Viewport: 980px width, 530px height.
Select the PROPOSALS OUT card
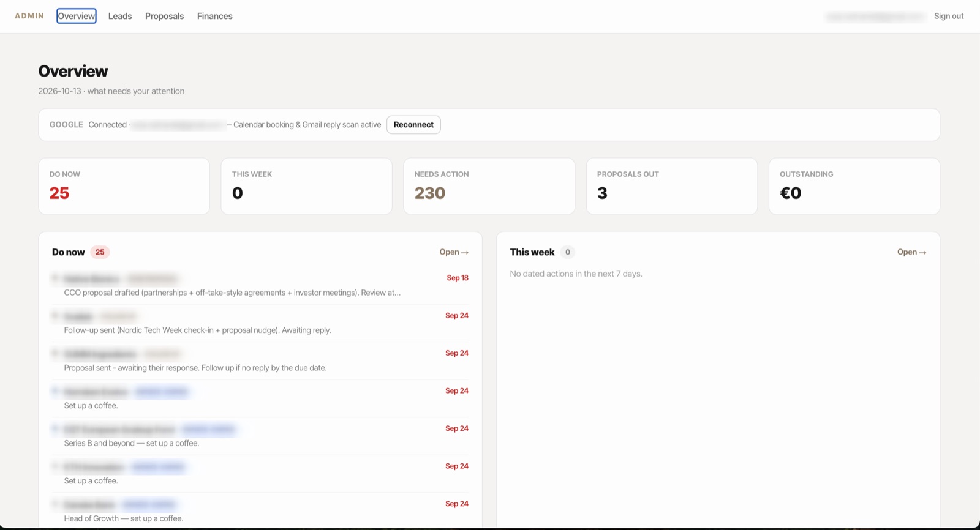[672, 186]
